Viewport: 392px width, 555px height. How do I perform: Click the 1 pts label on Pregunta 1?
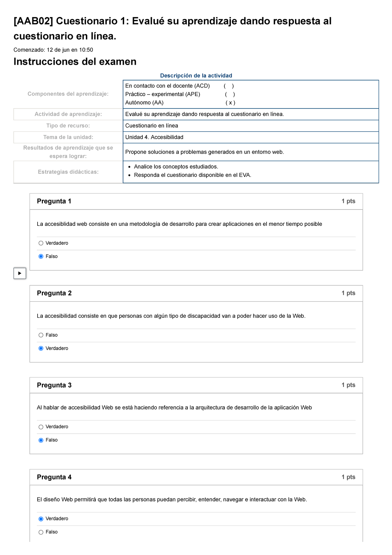pyautogui.click(x=348, y=201)
